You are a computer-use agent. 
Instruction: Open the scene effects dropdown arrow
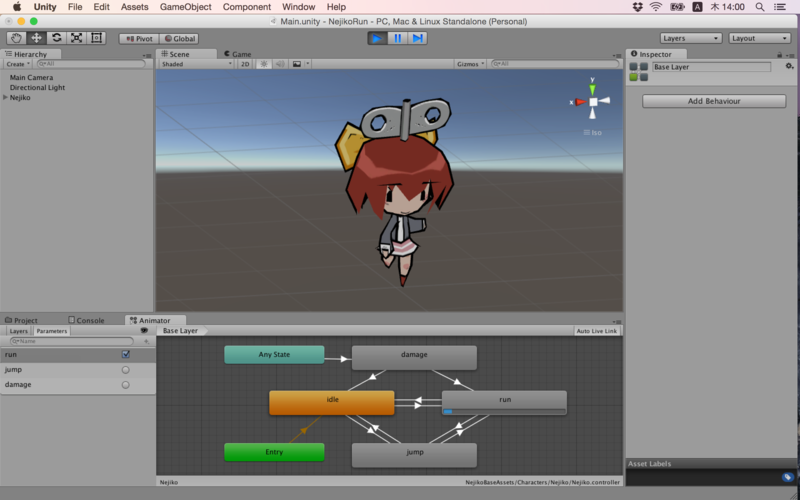point(308,64)
